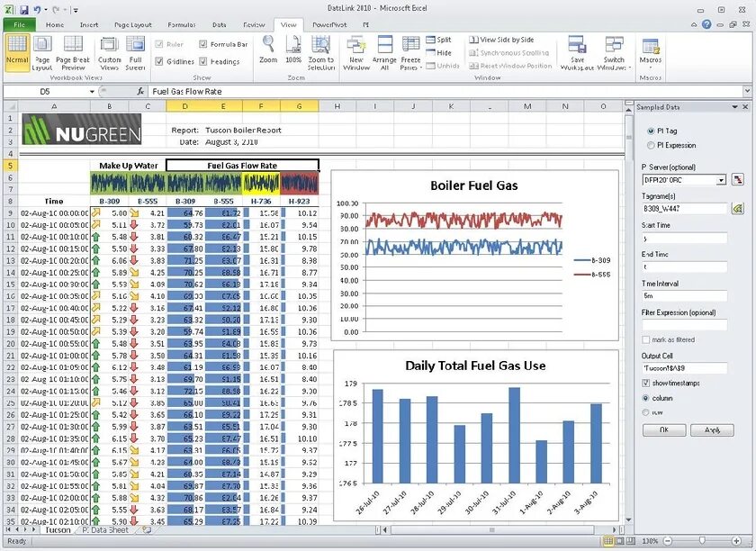The width and height of the screenshot is (756, 551).
Task: Click the Undo icon
Action: [x=38, y=9]
